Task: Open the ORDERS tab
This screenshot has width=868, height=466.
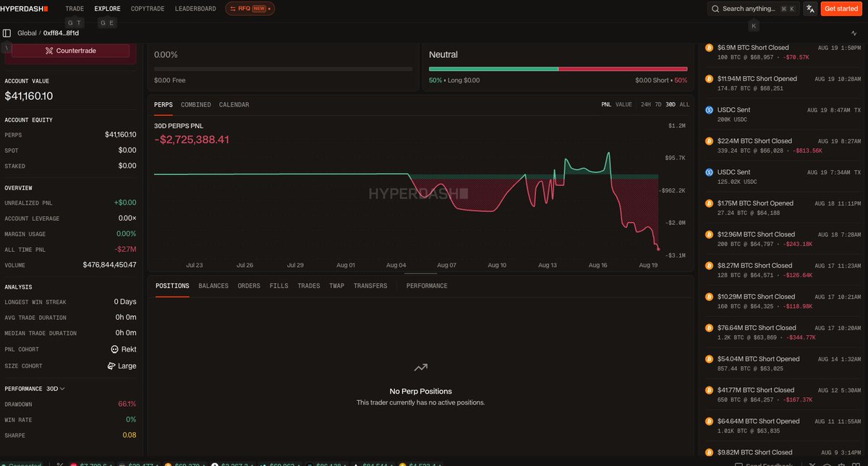Action: click(x=249, y=286)
